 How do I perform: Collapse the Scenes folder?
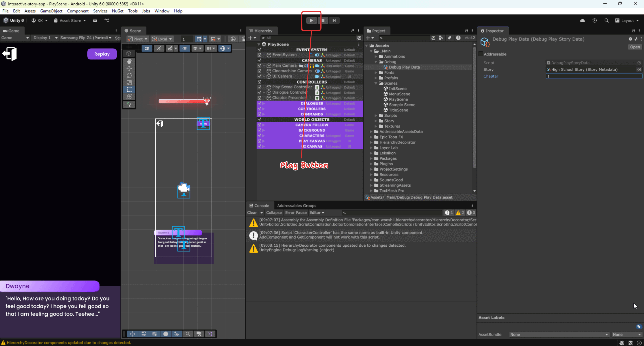[376, 83]
